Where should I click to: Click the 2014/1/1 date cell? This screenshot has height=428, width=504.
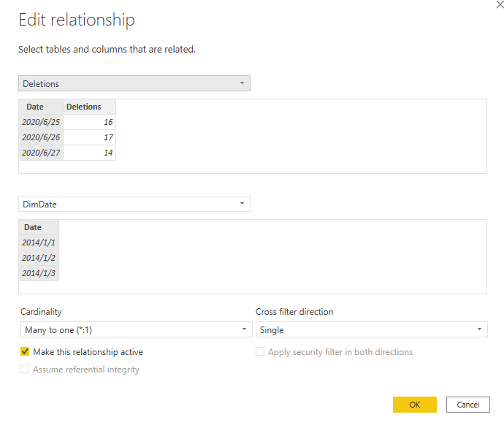39,242
